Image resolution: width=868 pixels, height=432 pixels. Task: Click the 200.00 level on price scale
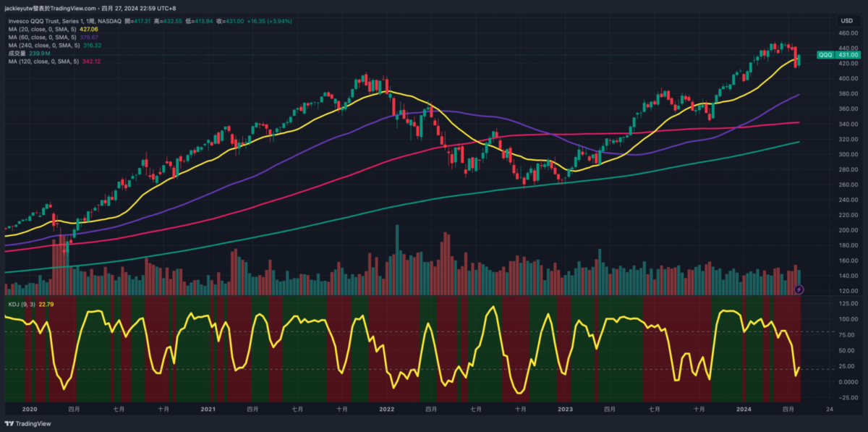(x=848, y=230)
